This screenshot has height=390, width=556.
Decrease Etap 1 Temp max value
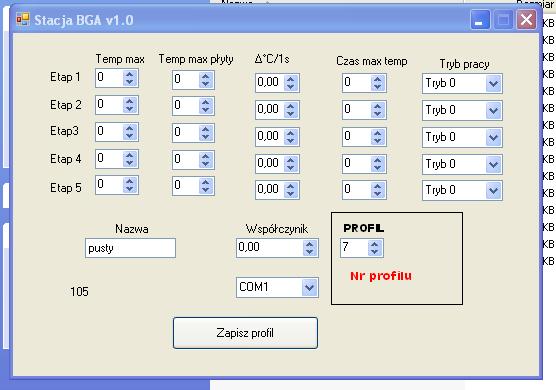pos(130,82)
